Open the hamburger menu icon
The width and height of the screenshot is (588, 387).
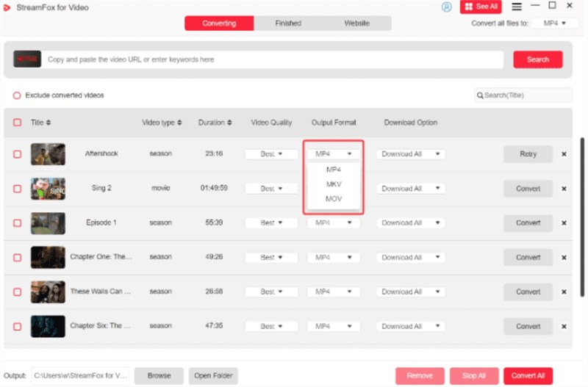517,7
